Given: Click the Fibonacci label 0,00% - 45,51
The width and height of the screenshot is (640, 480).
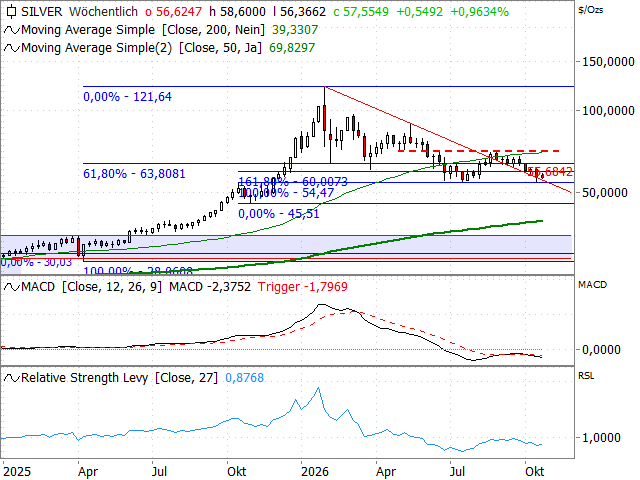Looking at the screenshot, I should (279, 214).
